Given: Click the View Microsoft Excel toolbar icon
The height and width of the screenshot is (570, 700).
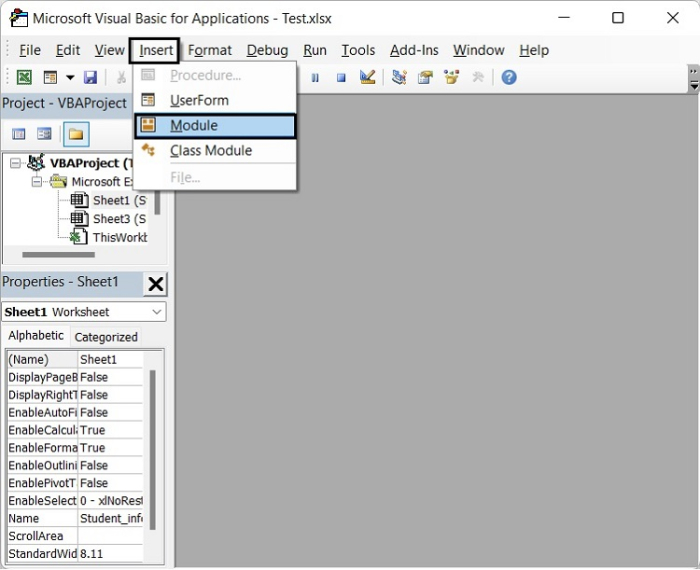Looking at the screenshot, I should click(24, 77).
